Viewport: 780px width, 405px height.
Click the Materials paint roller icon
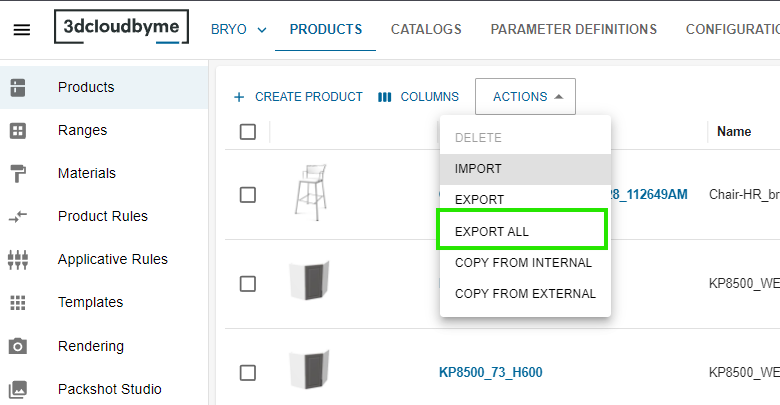point(18,174)
